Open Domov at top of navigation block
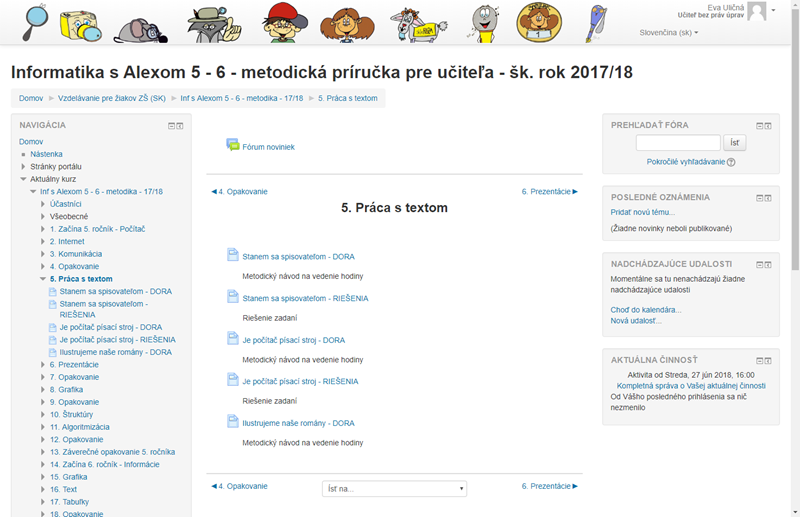The image size is (800, 517). [31, 142]
